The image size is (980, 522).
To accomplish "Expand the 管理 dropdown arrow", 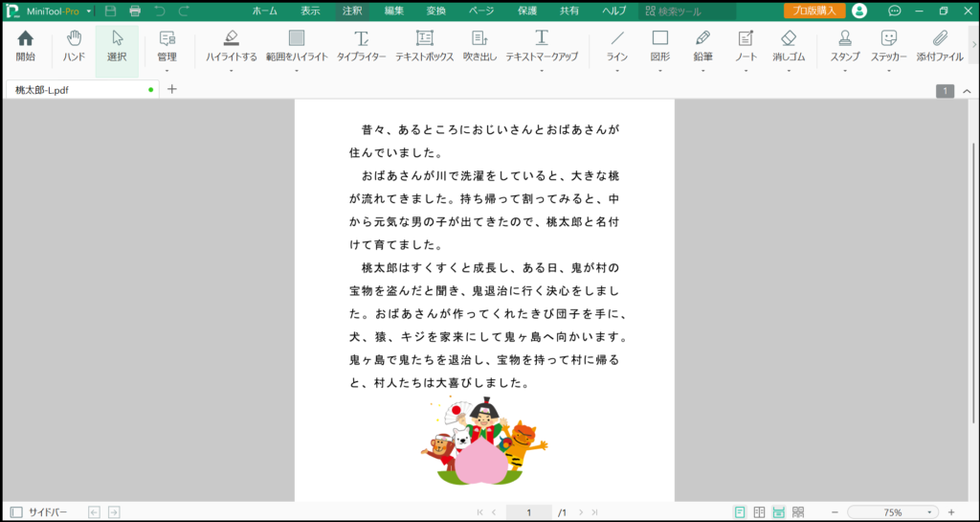I will (167, 71).
